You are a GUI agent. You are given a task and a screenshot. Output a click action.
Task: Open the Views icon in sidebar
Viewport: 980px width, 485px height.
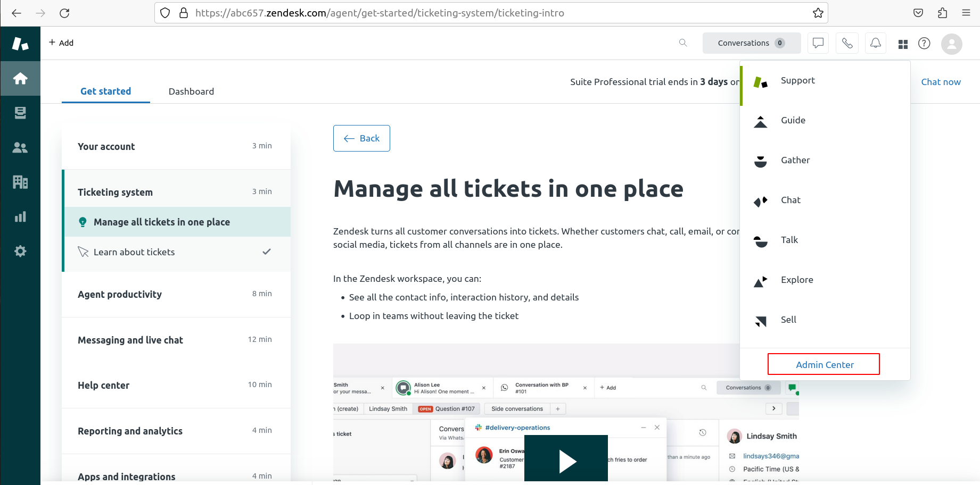pyautogui.click(x=20, y=113)
